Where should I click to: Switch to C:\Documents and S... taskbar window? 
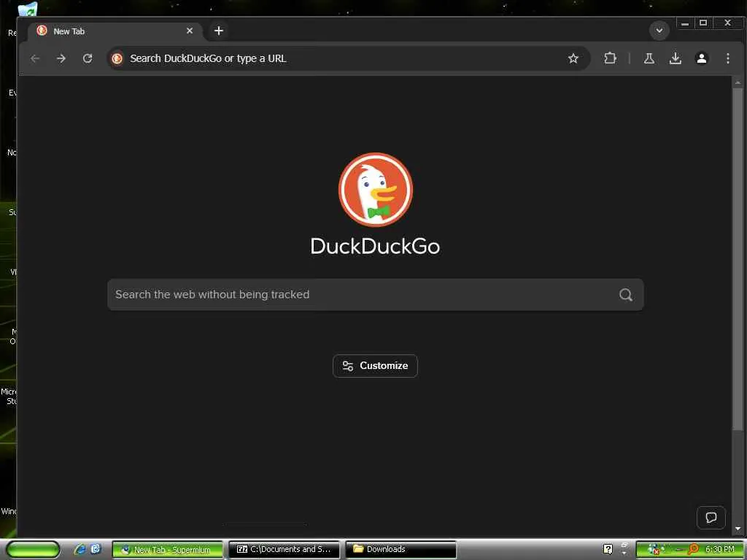(x=284, y=550)
